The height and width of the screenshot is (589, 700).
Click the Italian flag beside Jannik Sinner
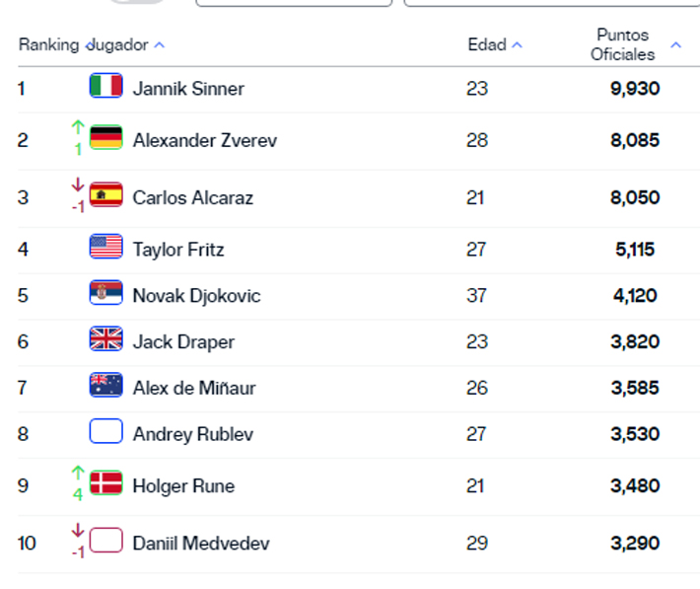pyautogui.click(x=105, y=86)
